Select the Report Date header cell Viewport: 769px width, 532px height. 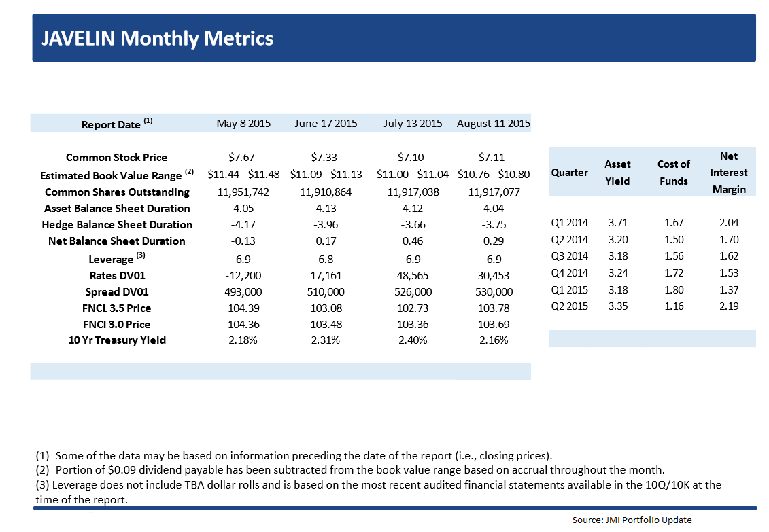(x=112, y=123)
